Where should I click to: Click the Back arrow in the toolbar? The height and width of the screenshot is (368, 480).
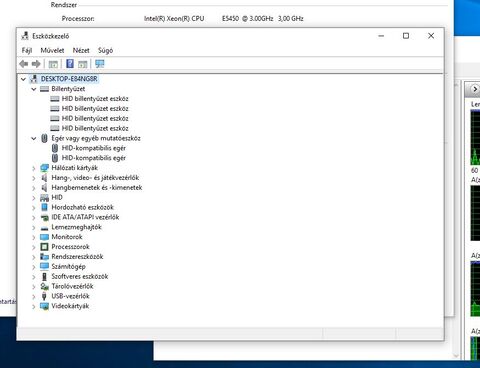pyautogui.click(x=24, y=64)
